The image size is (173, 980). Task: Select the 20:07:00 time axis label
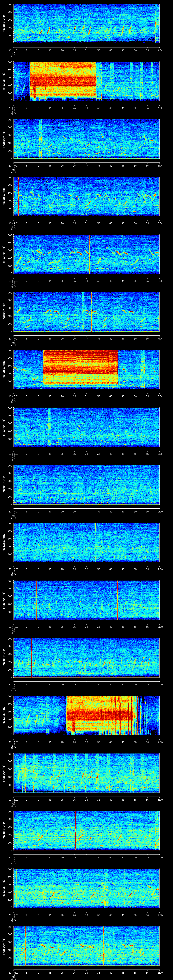13,396
